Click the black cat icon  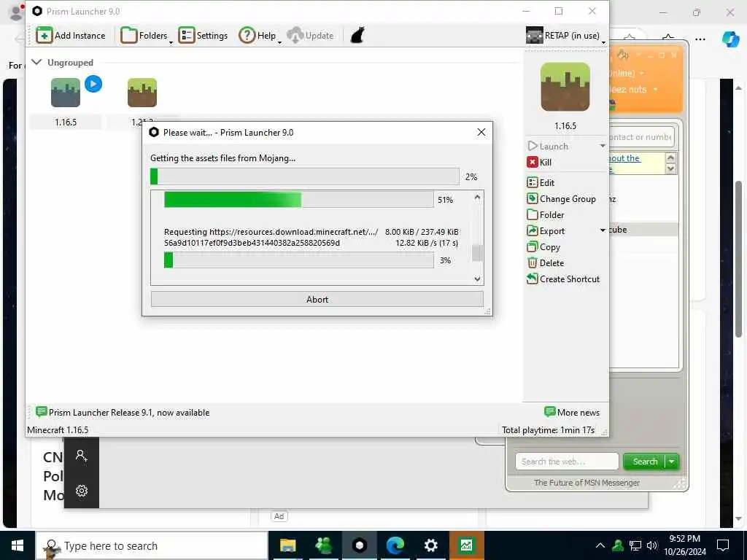pyautogui.click(x=357, y=35)
